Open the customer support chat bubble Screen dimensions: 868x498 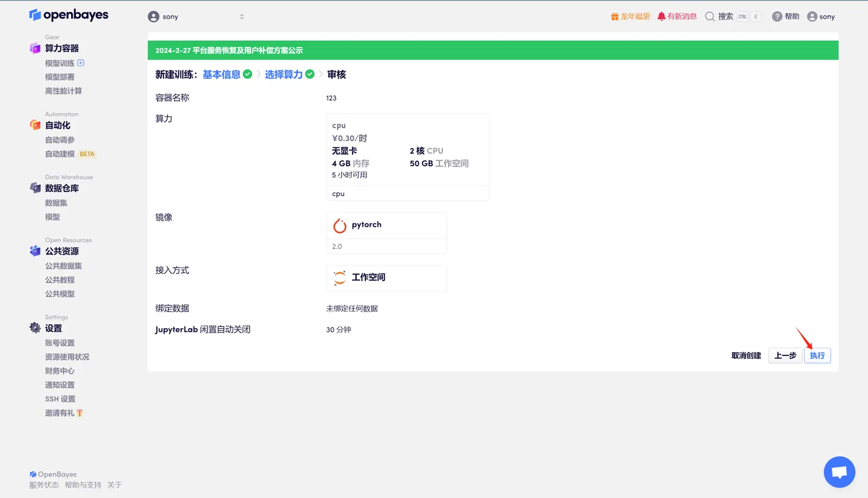coord(839,472)
